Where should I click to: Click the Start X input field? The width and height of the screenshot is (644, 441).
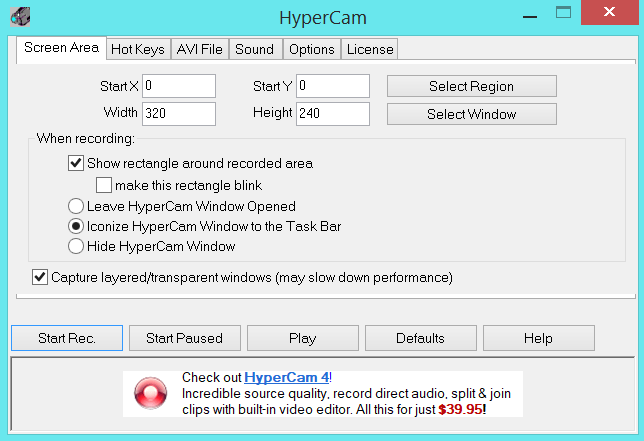point(179,86)
